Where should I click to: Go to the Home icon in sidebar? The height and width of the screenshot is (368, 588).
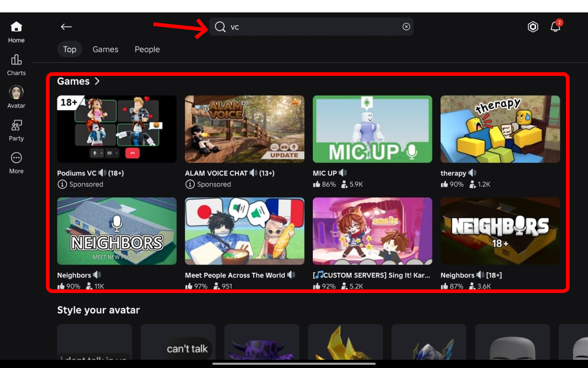[16, 27]
